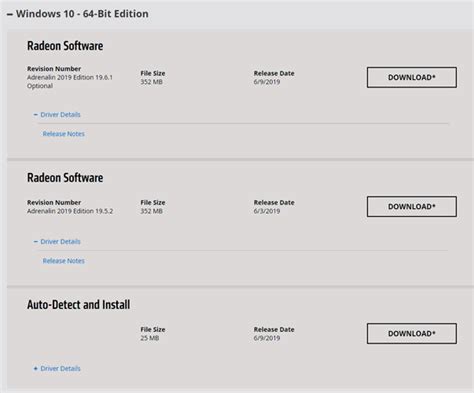The width and height of the screenshot is (474, 393).
Task: Click the 'Auto-Detect and Install' heading
Action: pos(79,305)
